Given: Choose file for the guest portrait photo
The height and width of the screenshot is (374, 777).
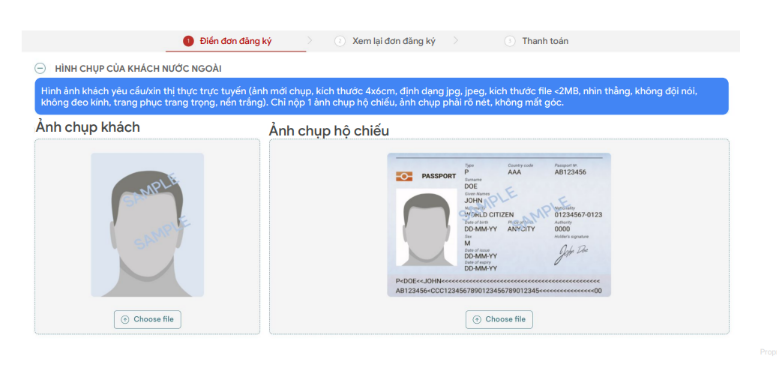Looking at the screenshot, I should pyautogui.click(x=148, y=320).
